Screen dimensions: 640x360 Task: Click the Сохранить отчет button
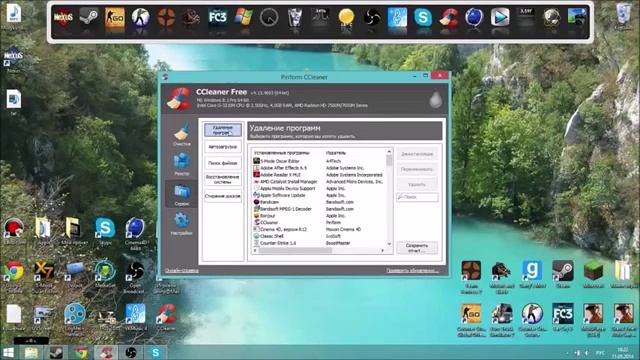[417, 248]
